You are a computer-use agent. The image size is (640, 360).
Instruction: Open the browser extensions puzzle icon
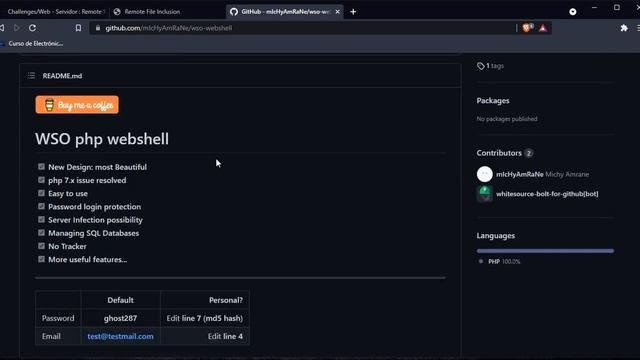pyautogui.click(x=624, y=28)
